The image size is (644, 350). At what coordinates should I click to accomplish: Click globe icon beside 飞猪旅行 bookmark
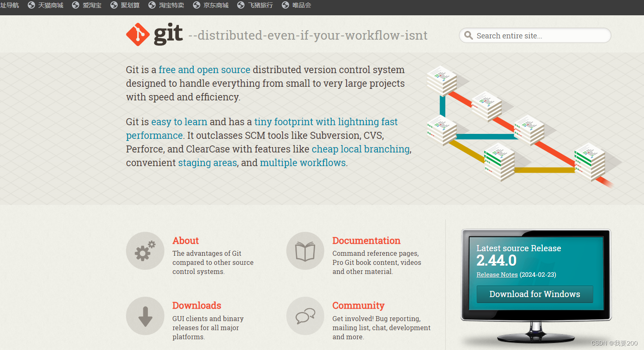click(x=241, y=5)
